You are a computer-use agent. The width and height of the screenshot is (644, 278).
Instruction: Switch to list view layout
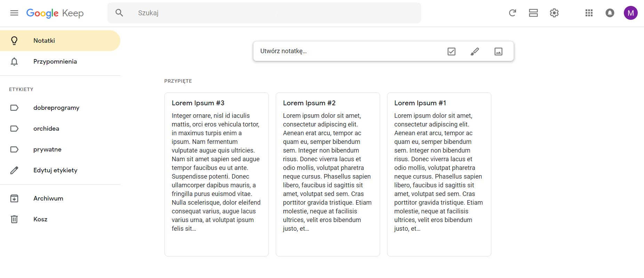click(533, 13)
